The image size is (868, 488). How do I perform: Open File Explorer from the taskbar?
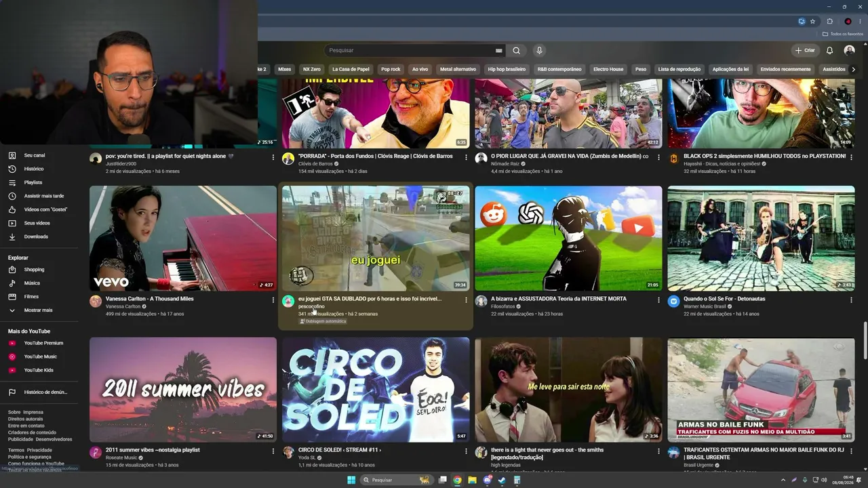(472, 480)
